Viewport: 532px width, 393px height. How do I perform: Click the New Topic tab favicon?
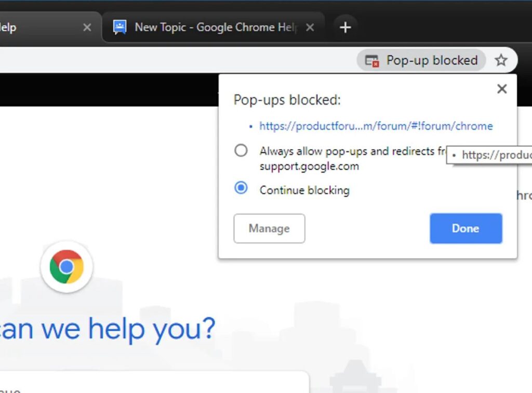(120, 27)
